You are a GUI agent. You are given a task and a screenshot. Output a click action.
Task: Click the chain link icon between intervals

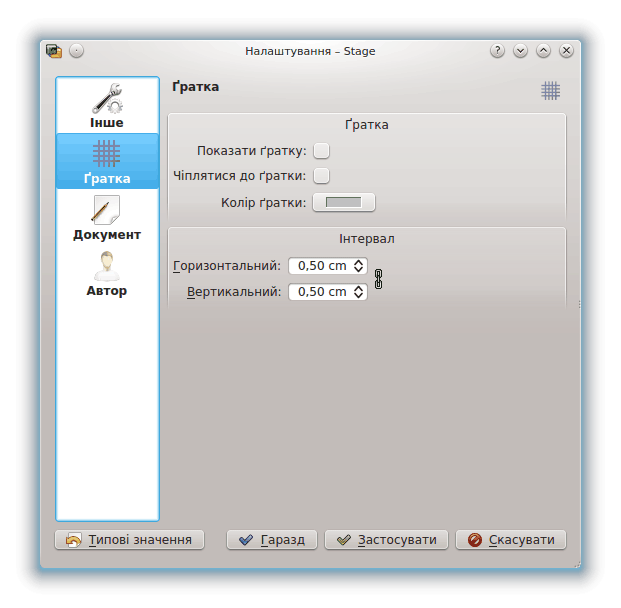click(378, 279)
